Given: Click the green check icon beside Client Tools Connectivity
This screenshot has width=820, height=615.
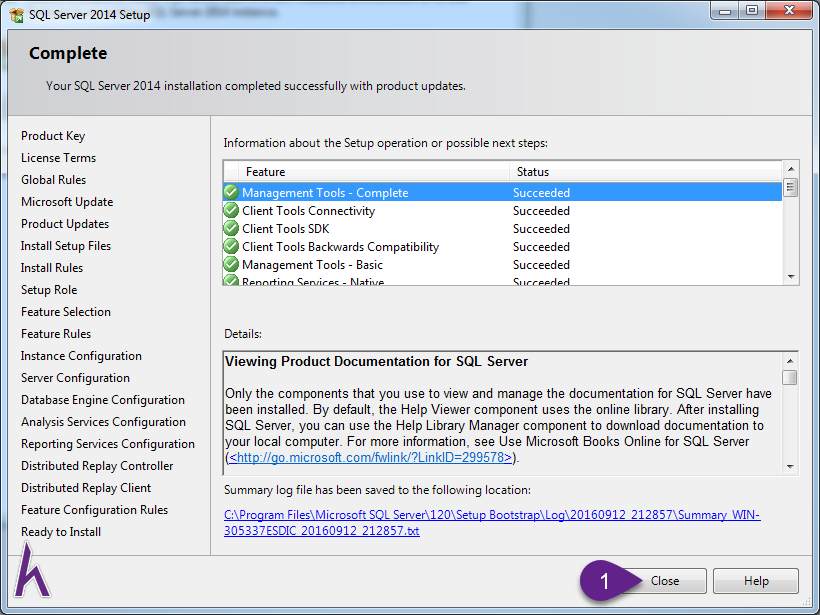Looking at the screenshot, I should tap(231, 210).
